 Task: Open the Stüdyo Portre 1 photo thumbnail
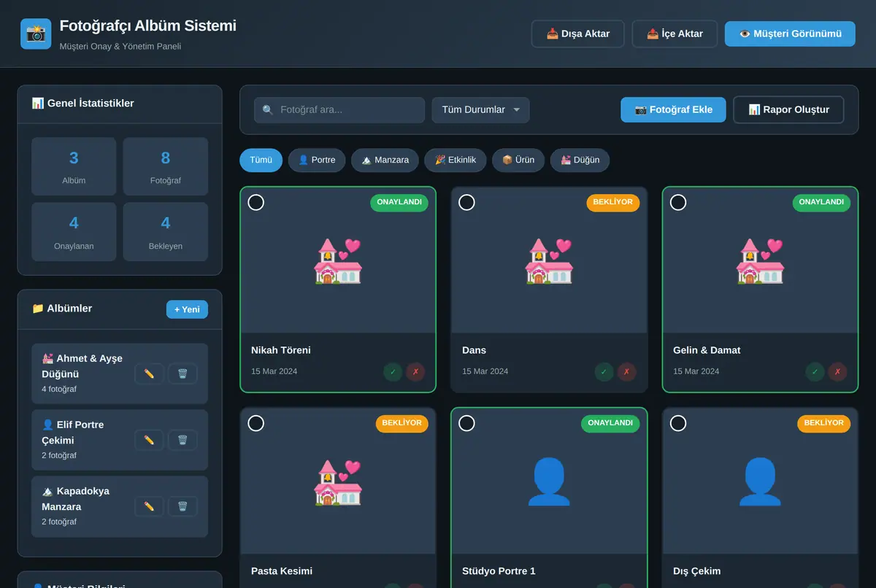[x=549, y=481]
